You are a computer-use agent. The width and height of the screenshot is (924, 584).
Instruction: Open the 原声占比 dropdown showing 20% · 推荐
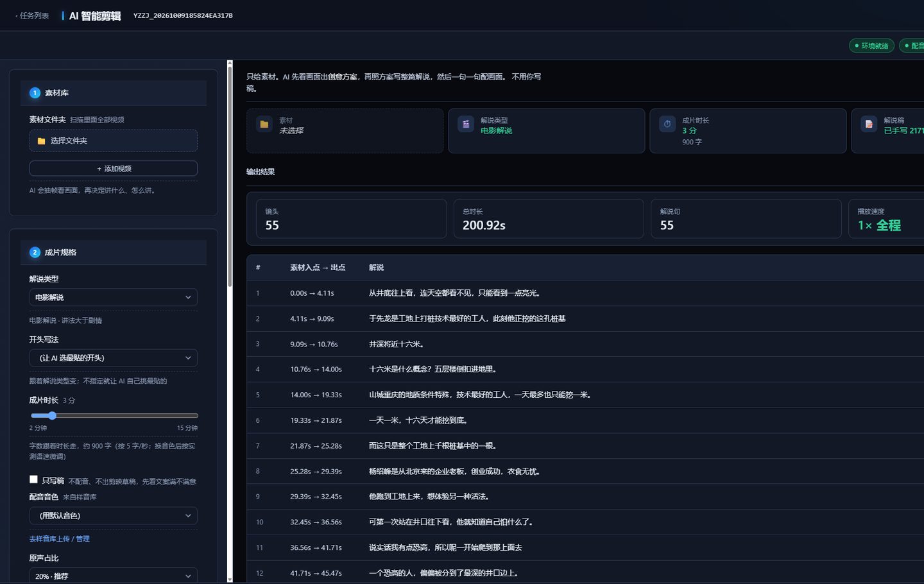click(x=114, y=576)
